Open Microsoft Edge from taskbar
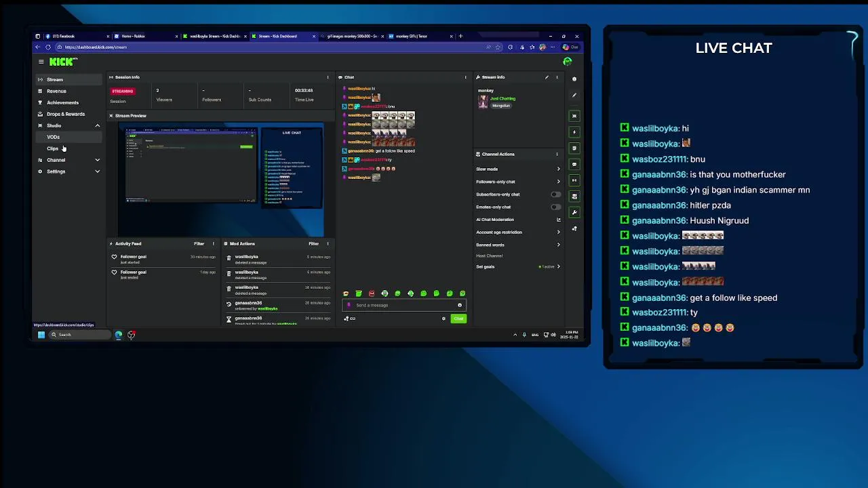Image resolution: width=868 pixels, height=488 pixels. coord(119,335)
